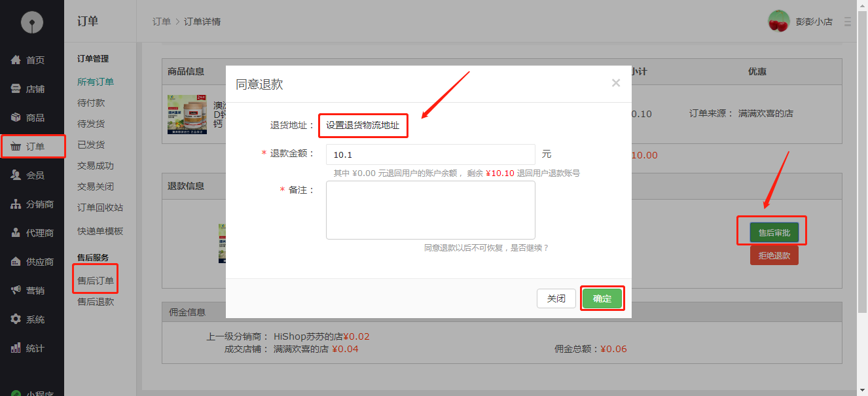Open the 分销商 distributor icon
Screen dimensions: 868x396
16,204
